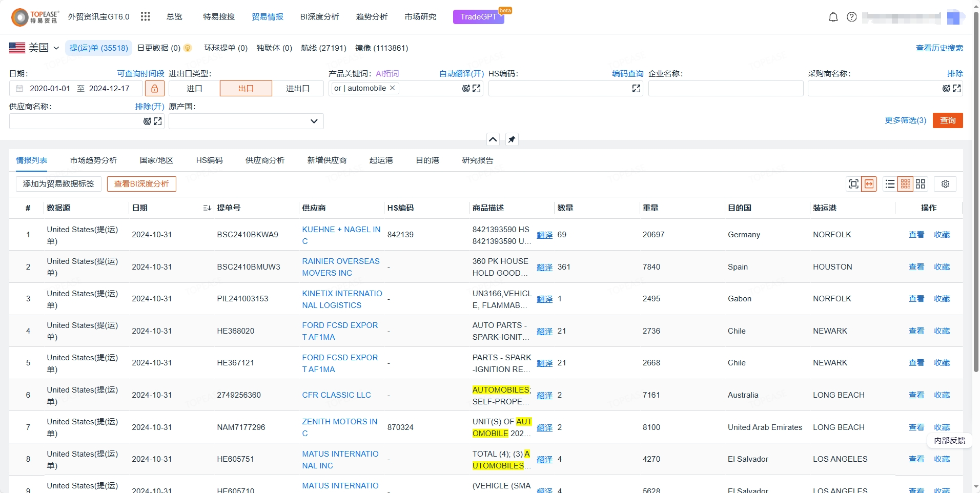Click the date range lock icon
Image resolution: width=980 pixels, height=493 pixels.
tap(154, 89)
